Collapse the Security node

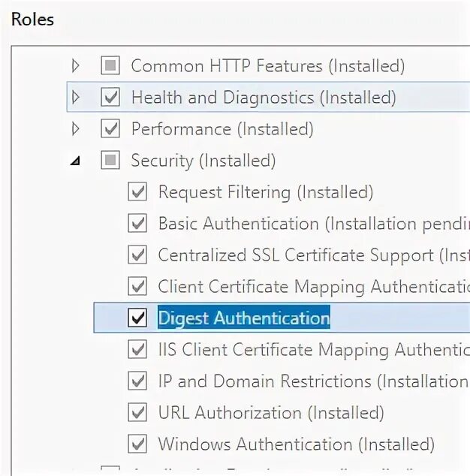point(75,161)
